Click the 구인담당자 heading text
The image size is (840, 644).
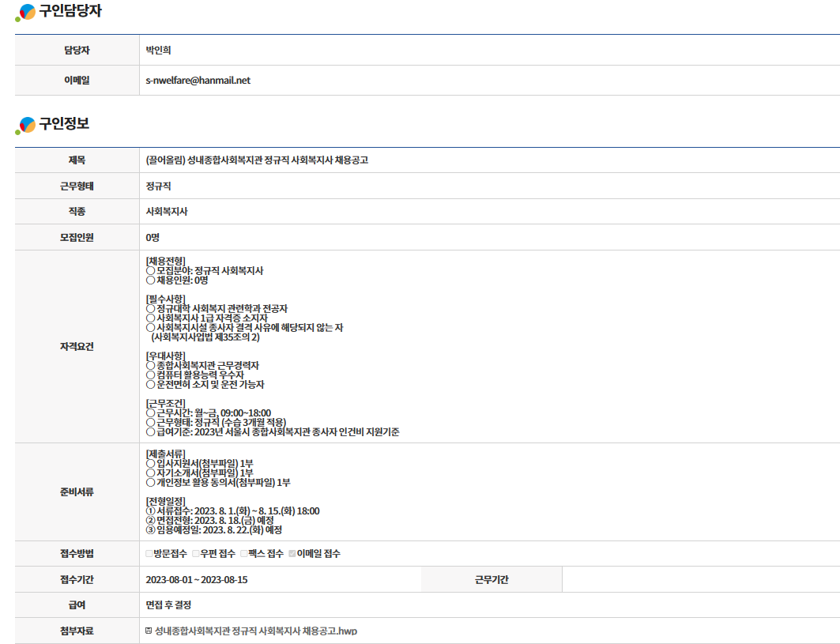[70, 12]
